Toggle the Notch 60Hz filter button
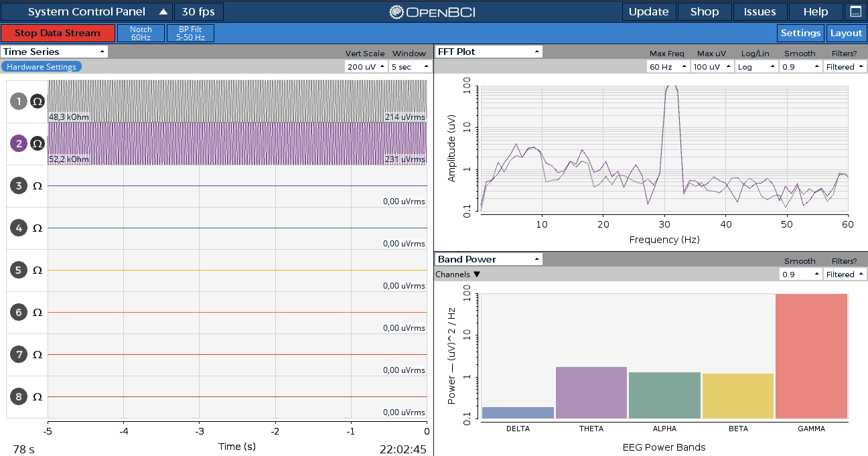This screenshot has width=868, height=456. point(141,33)
